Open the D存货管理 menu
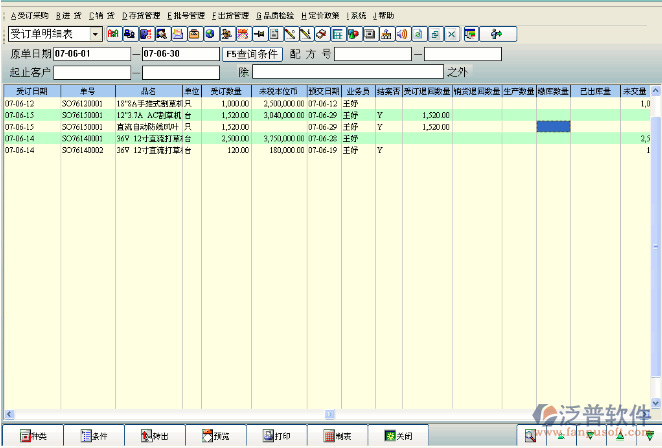 point(142,16)
